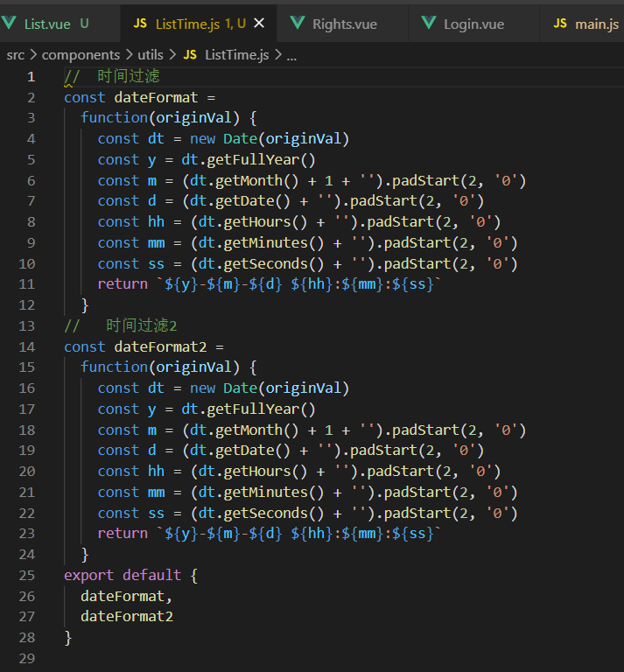The width and height of the screenshot is (624, 672).
Task: Click the JS icon on main.js tab
Action: click(x=561, y=24)
